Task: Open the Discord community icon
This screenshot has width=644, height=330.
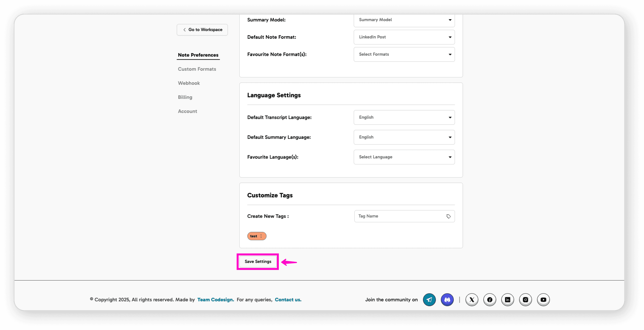Action: point(447,299)
